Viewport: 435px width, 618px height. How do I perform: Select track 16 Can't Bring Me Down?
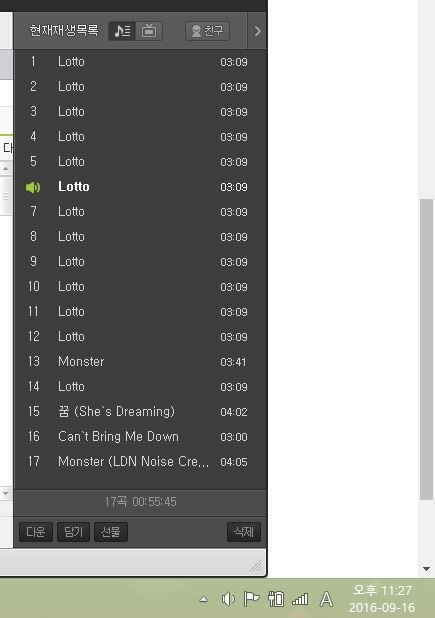coord(140,437)
